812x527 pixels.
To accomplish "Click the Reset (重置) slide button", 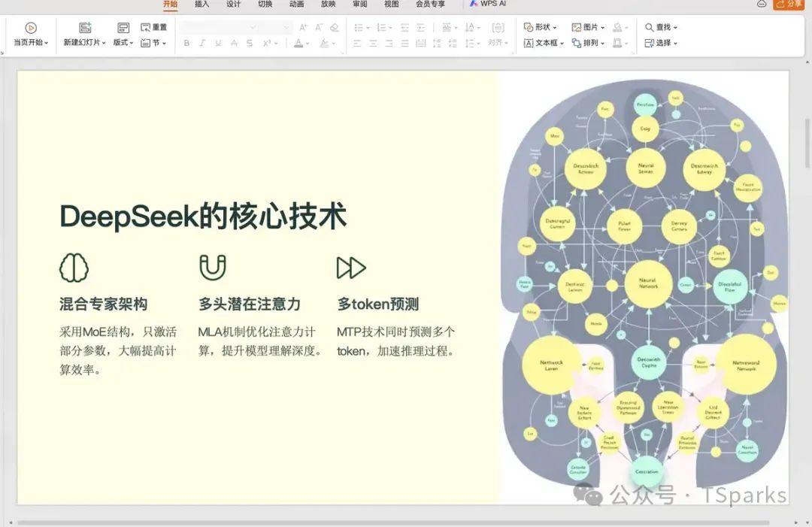I will pos(154,27).
